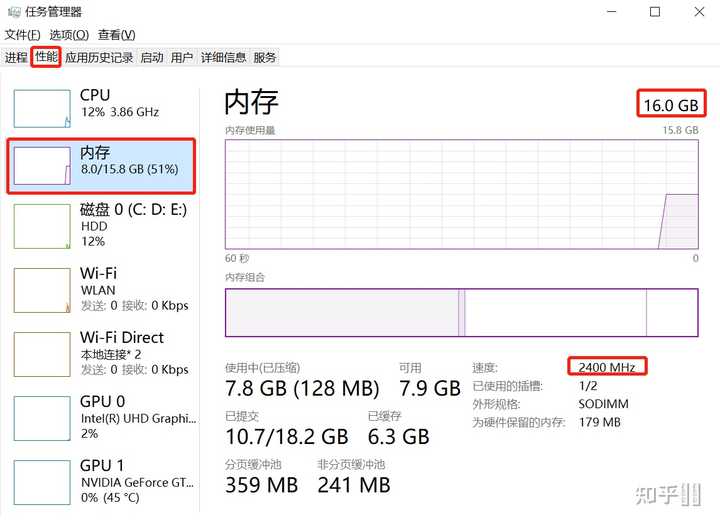Viewport: 720px width, 520px height.
Task: Select the Wi-Fi WLAN mini graph
Action: pyautogui.click(x=42, y=291)
